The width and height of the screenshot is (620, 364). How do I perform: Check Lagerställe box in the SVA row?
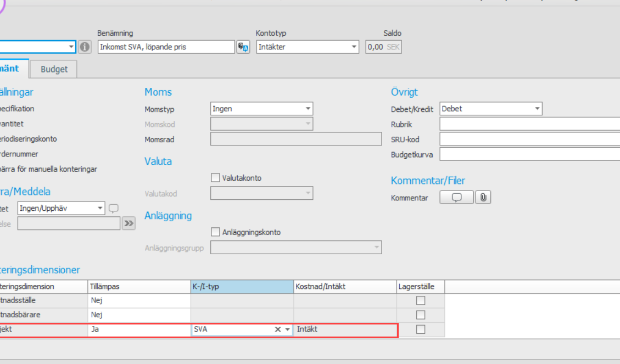tap(421, 329)
